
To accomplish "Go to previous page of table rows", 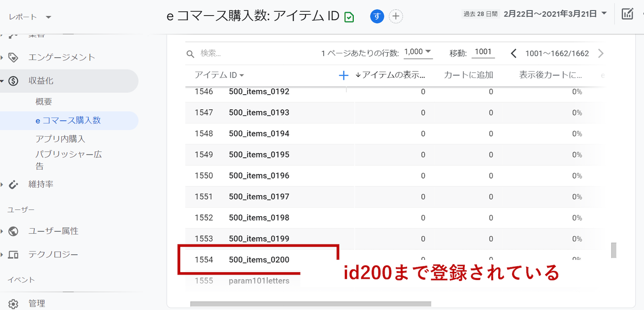I will click(x=513, y=54).
